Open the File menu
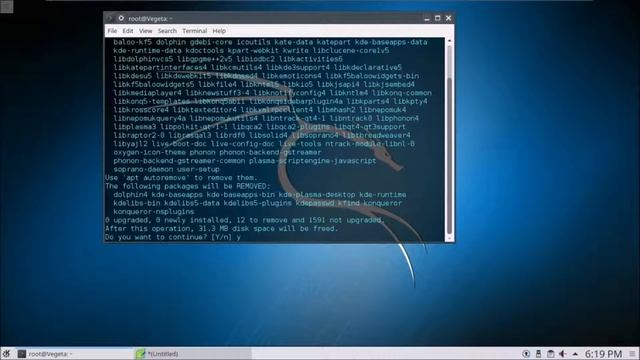The height and width of the screenshot is (360, 640). coord(112,31)
